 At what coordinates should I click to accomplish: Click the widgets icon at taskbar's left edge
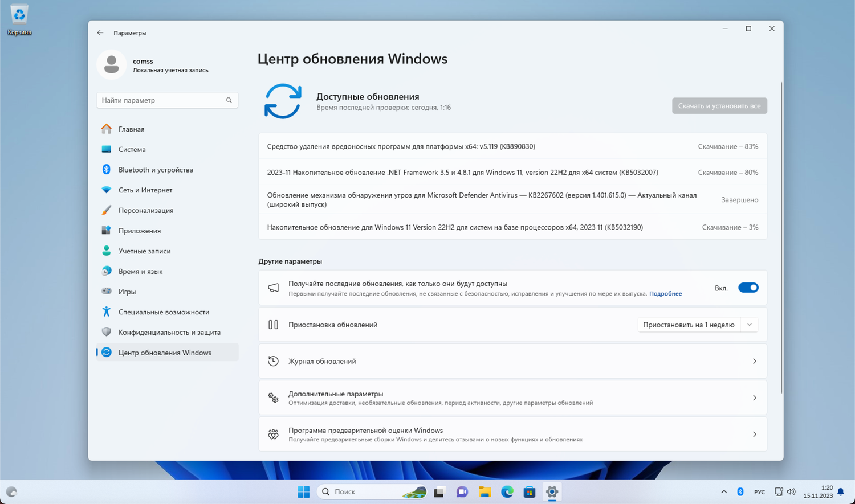click(x=11, y=492)
